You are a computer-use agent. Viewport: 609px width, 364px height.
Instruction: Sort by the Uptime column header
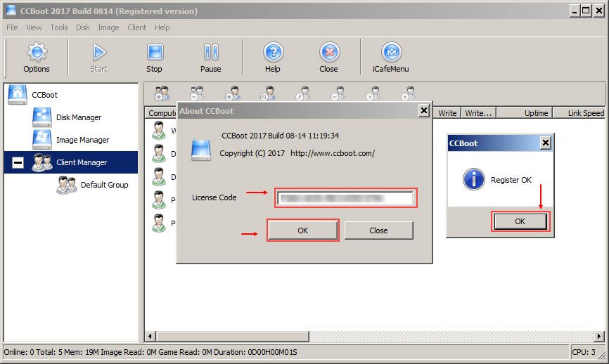pos(525,113)
